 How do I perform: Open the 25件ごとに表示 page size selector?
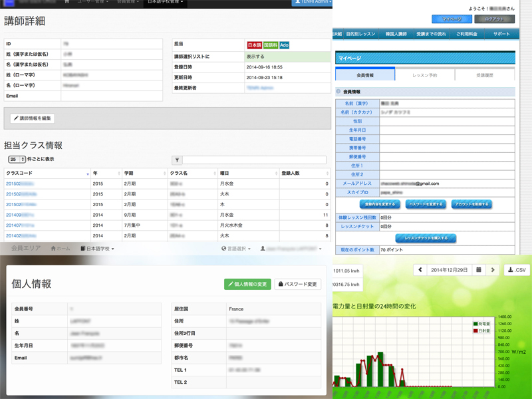pyautogui.click(x=17, y=160)
